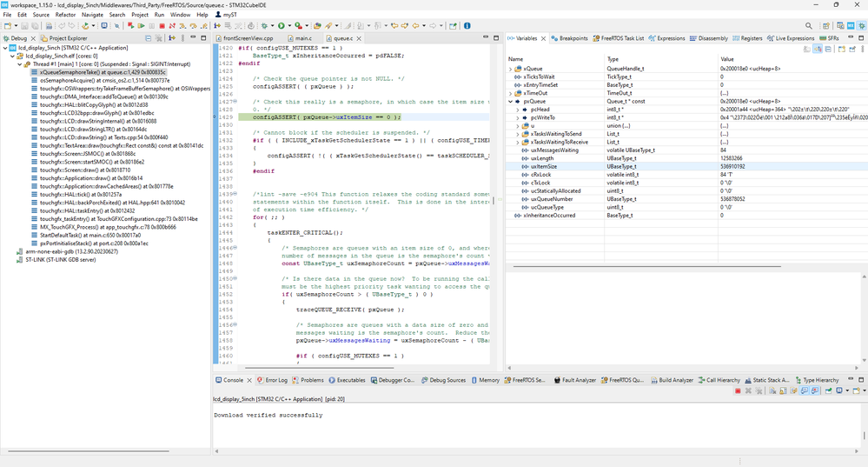Expand xTasksWaitingToSend list variable
Image resolution: width=868 pixels, height=467 pixels.
coord(517,134)
